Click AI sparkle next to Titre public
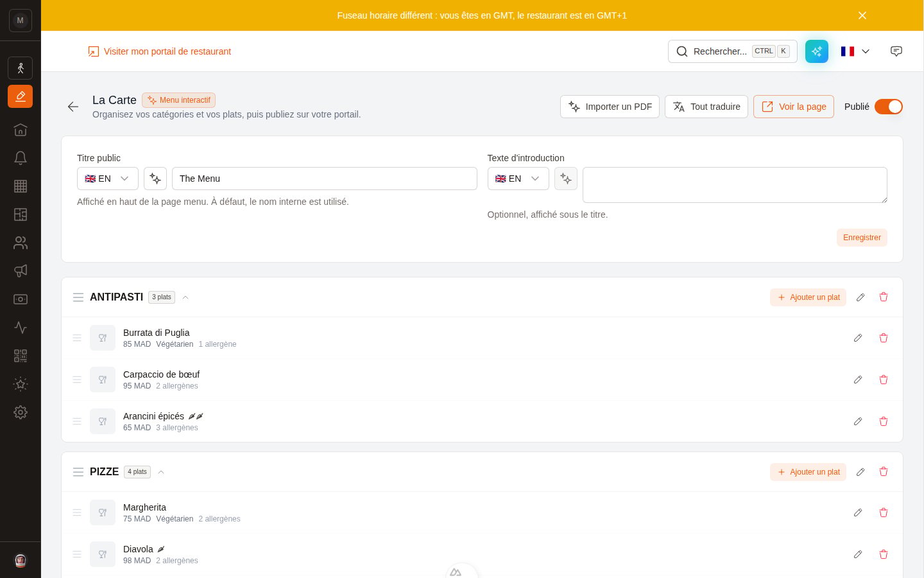This screenshot has height=578, width=924. tap(155, 179)
